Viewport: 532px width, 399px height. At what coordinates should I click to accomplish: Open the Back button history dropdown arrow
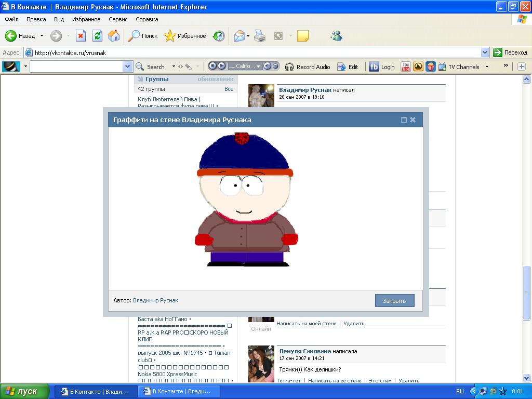[x=42, y=36]
